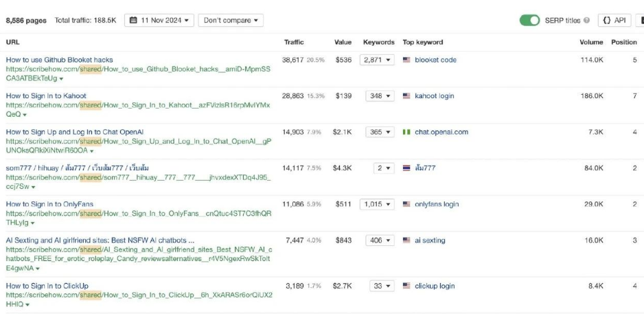The height and width of the screenshot is (314, 644).
Task: Sort by Volume column header
Action: [591, 43]
